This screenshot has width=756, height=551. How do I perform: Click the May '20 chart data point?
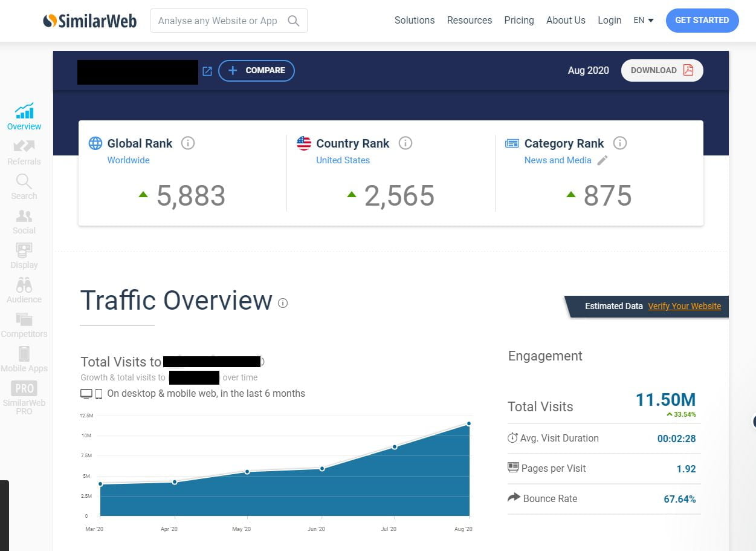(x=247, y=472)
